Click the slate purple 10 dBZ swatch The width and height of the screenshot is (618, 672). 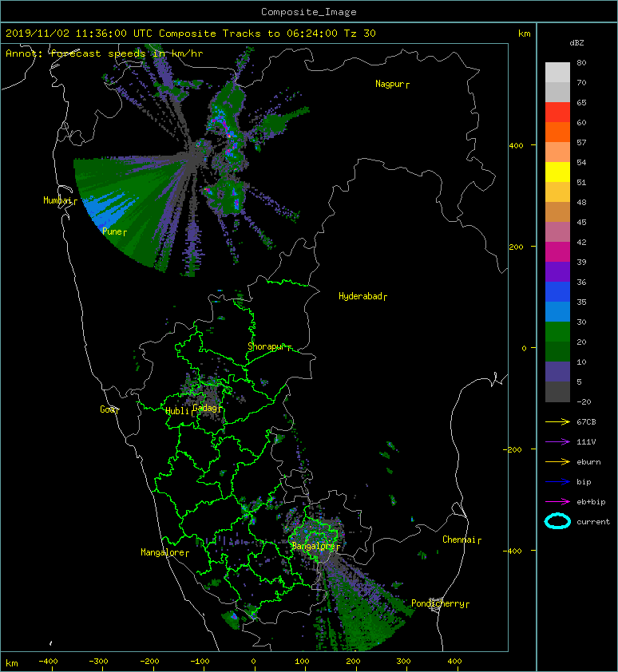557,371
